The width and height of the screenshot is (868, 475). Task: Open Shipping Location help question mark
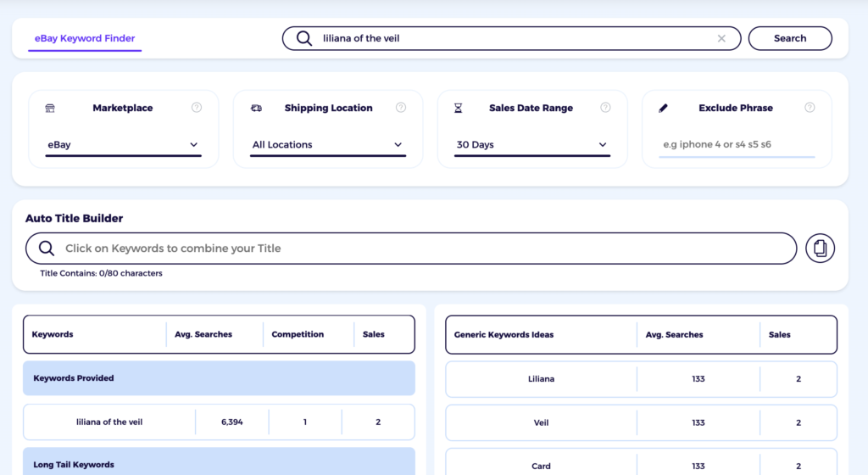point(401,108)
